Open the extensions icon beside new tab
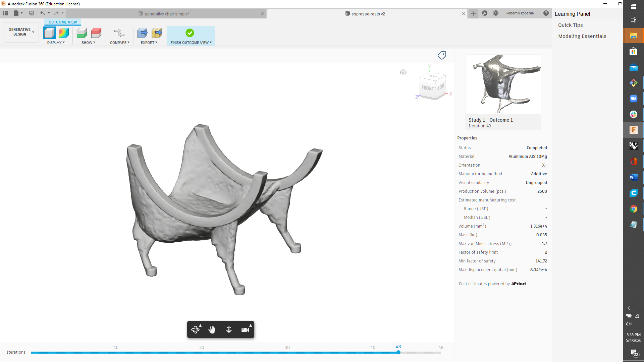This screenshot has width=644, height=362. coord(485,13)
